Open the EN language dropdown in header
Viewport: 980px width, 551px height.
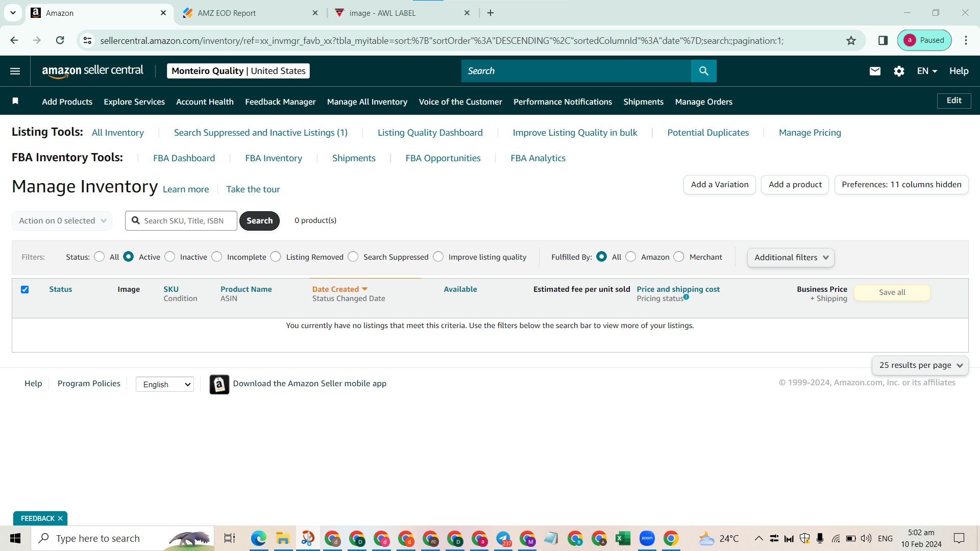(x=927, y=71)
